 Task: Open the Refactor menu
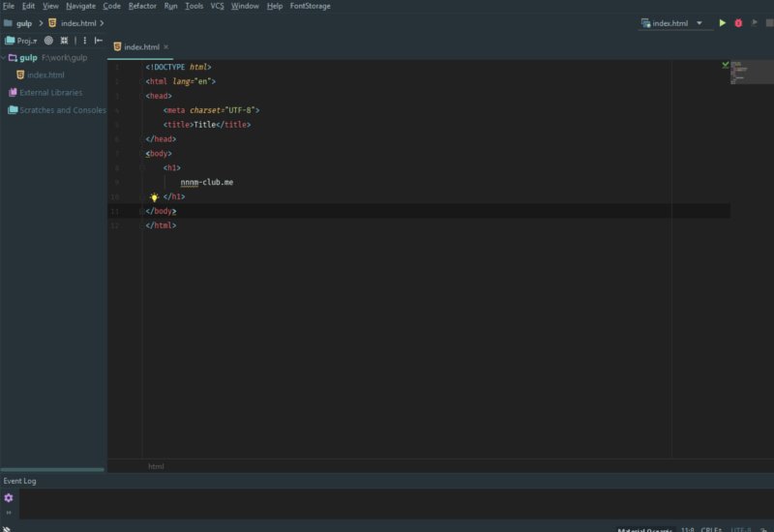(x=142, y=6)
